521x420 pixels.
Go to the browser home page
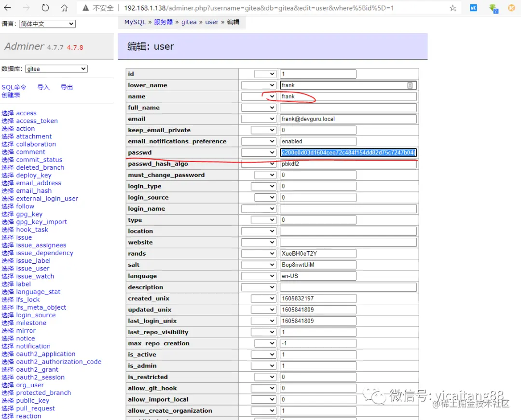click(65, 8)
